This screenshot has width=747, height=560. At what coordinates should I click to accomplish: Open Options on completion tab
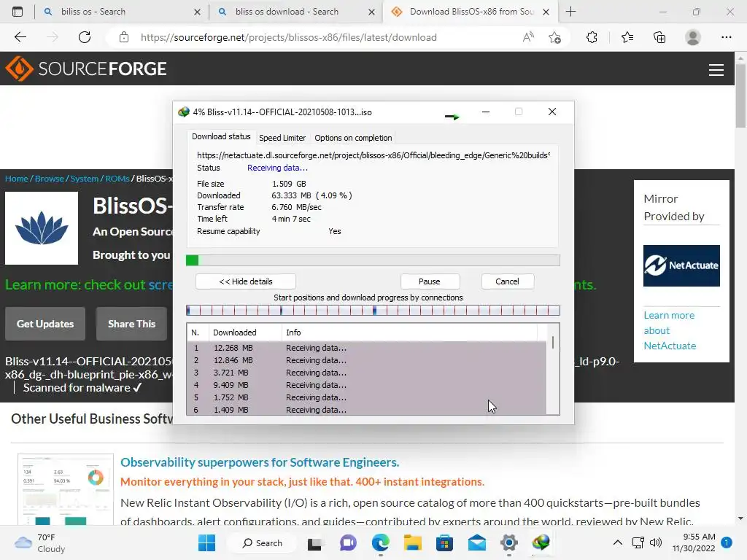pos(353,138)
